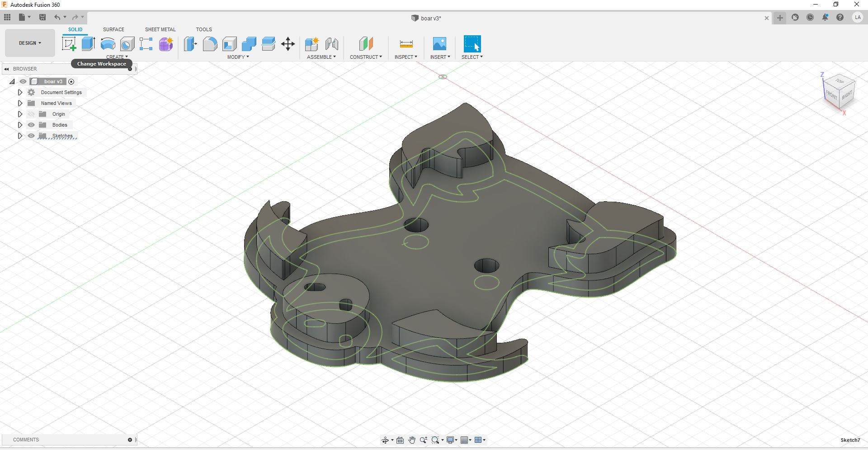Open the MODIFY dropdown menu

(x=238, y=57)
